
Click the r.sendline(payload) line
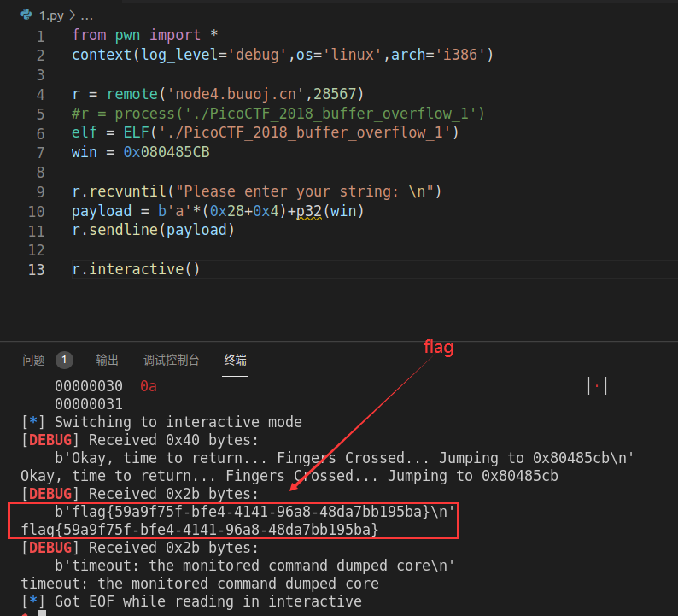[153, 230]
